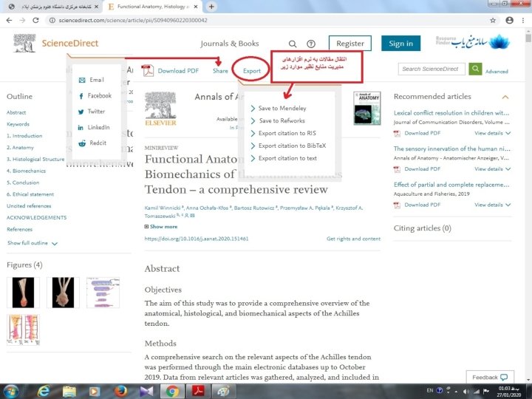Expand View details for Aquaculture article
This screenshot has width=532, height=399.
[492, 205]
